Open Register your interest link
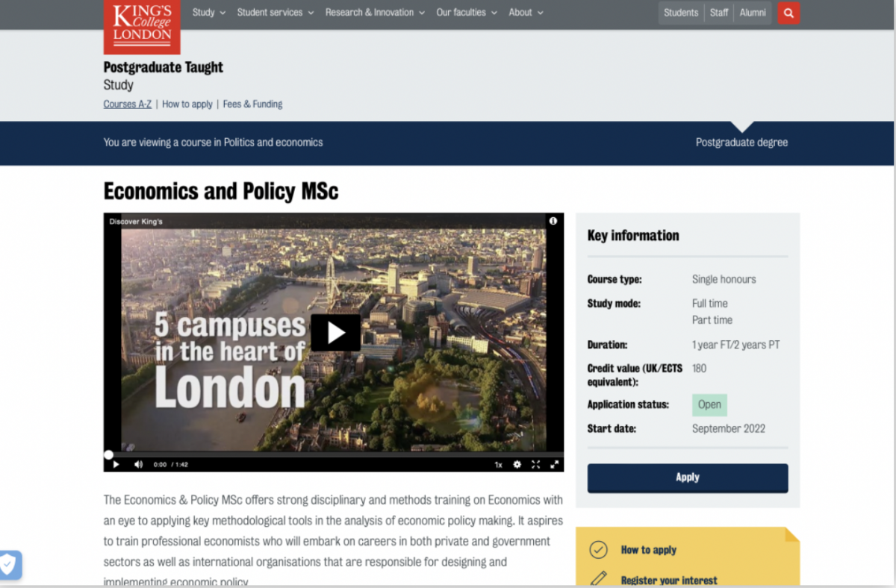Image resolution: width=896 pixels, height=588 pixels. tap(669, 580)
